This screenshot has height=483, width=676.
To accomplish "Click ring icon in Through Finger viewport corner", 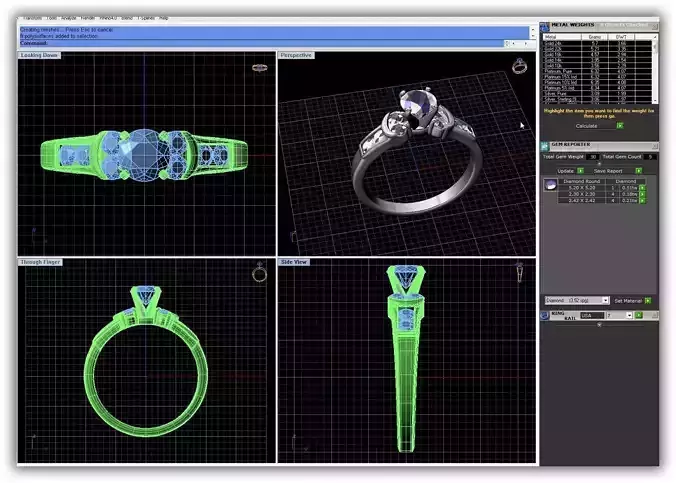I will click(259, 272).
